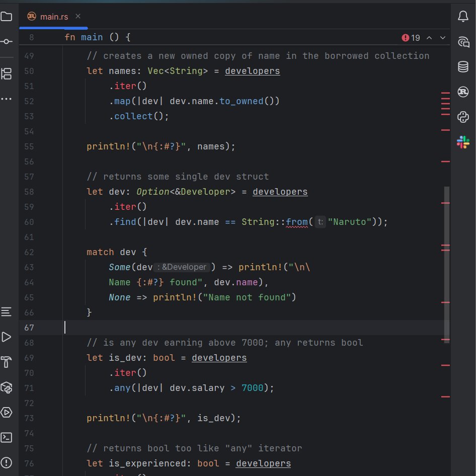The width and height of the screenshot is (476, 476).
Task: Open the AI Assistant chat panel
Action: tap(463, 42)
